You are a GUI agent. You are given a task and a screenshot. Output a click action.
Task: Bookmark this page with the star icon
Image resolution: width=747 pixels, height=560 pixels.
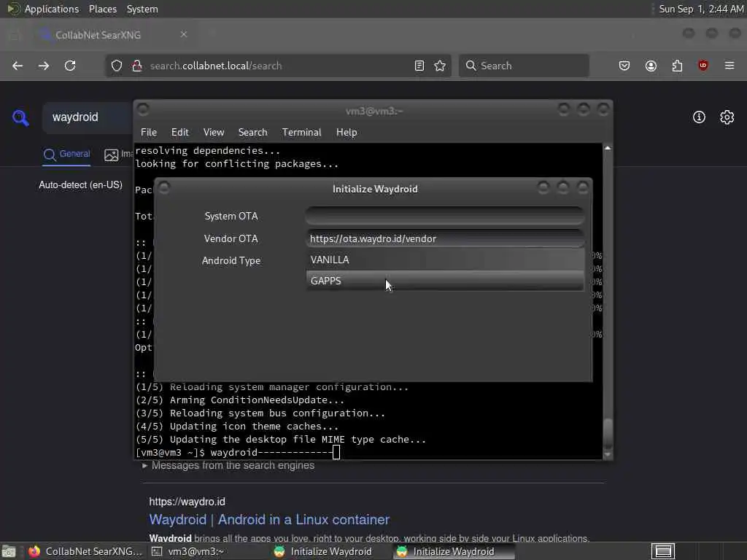[x=440, y=66]
